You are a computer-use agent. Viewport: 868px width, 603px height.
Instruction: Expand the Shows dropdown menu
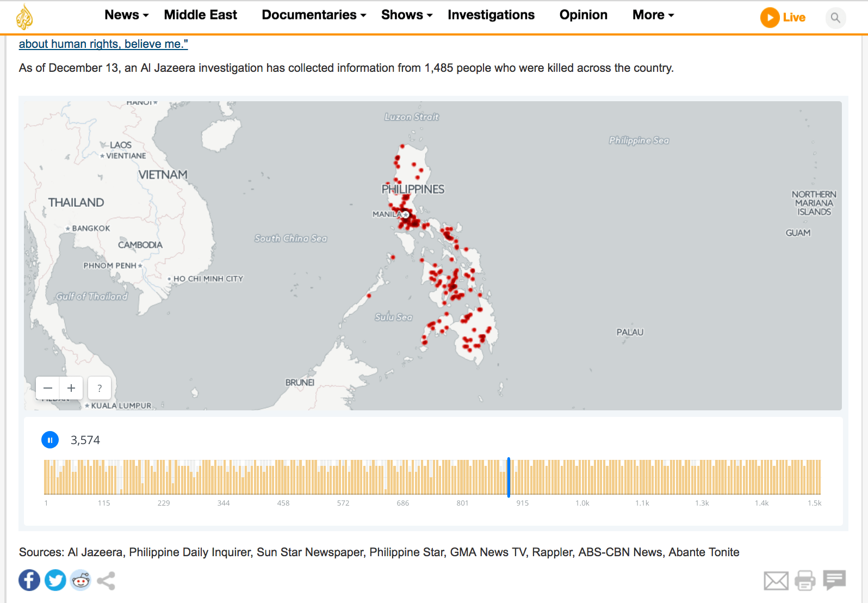point(406,15)
